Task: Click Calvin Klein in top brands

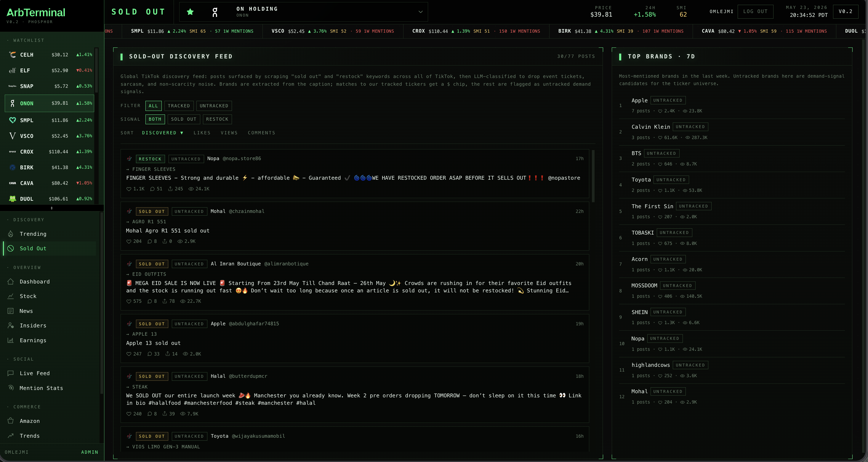Action: pyautogui.click(x=650, y=127)
